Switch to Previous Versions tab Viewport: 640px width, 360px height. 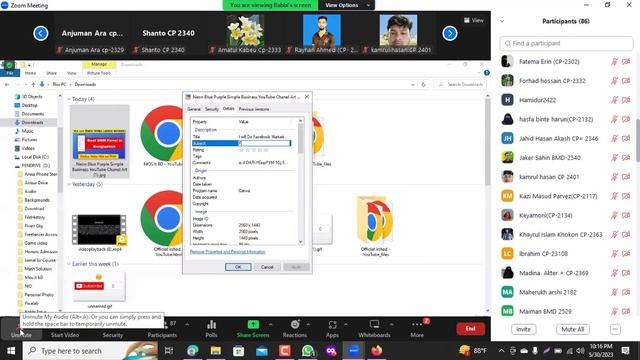(x=253, y=109)
